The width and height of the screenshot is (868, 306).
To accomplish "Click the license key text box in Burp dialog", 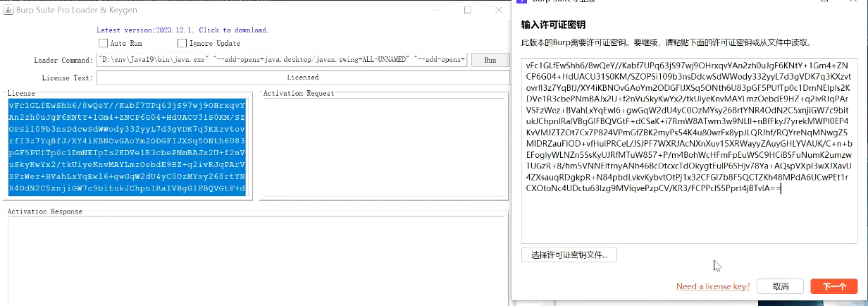I will pyautogui.click(x=690, y=151).
